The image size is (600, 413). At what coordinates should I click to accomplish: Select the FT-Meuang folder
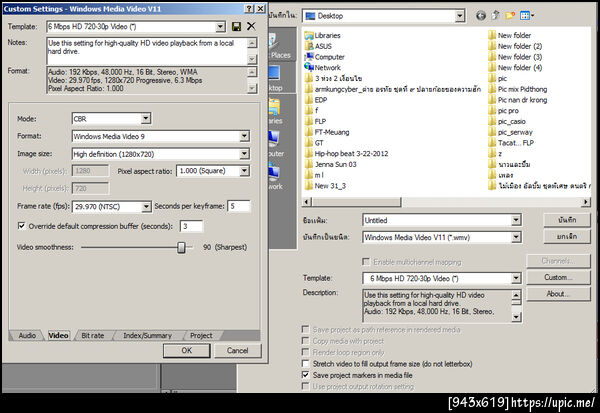pyautogui.click(x=327, y=132)
